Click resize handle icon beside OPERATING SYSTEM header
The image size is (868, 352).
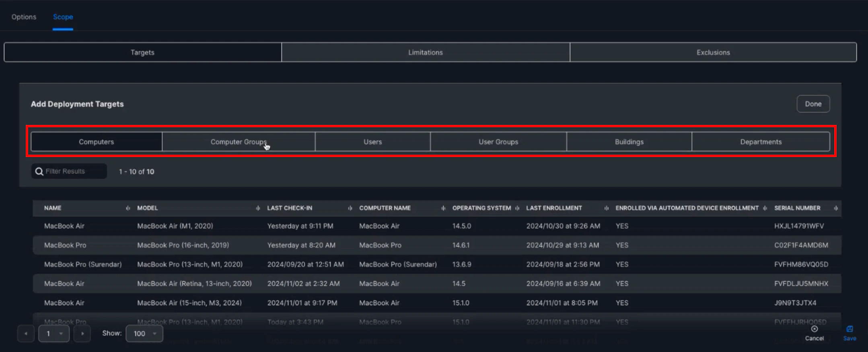(517, 208)
